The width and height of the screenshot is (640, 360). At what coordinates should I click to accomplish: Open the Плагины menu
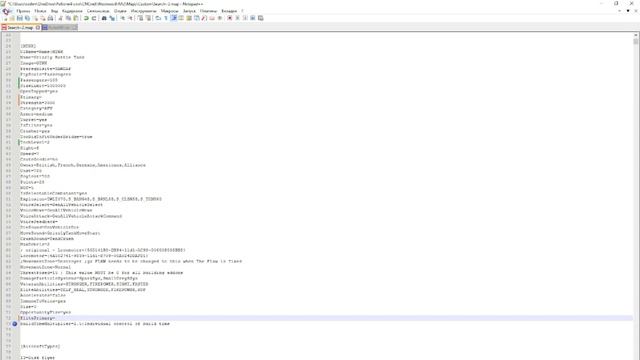click(x=208, y=11)
